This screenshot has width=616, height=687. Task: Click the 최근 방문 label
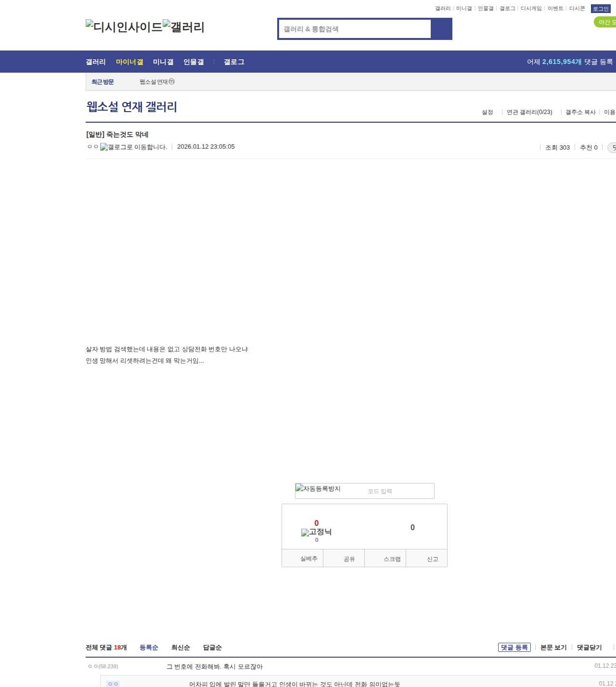(x=103, y=82)
